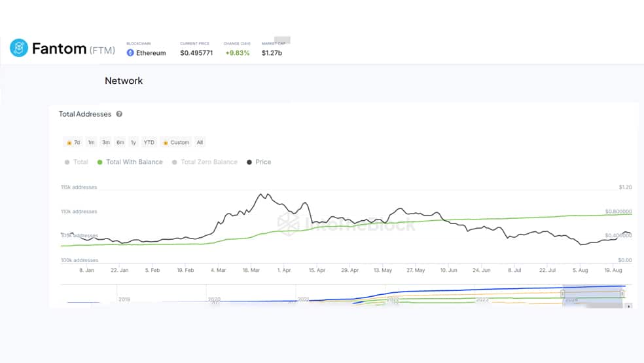Click the +9.83% change value
Screen dimensions: 644x363
[x=238, y=53]
